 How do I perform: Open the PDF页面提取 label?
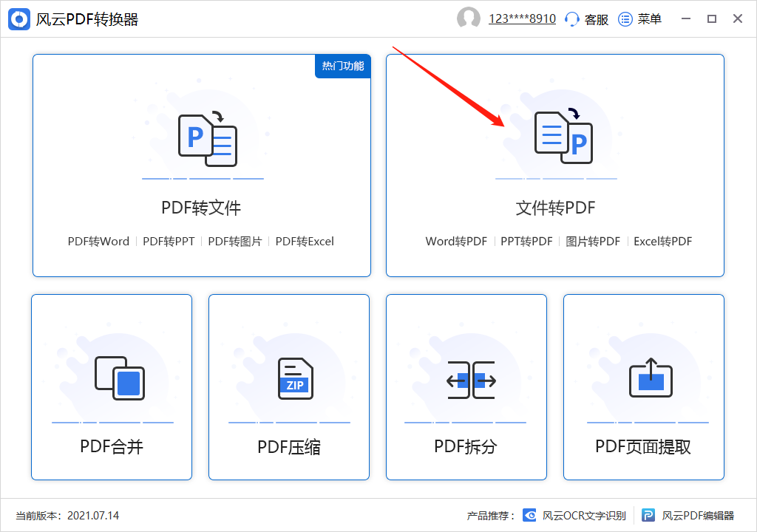(643, 446)
